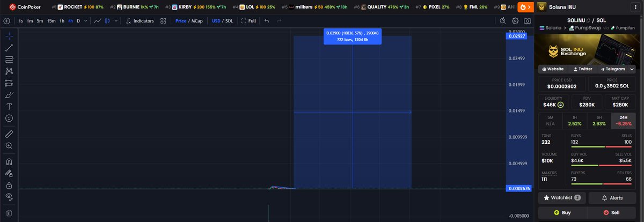Open the Fibonacci retracement tool
Screen dimensions: 644x222
[x=9, y=60]
